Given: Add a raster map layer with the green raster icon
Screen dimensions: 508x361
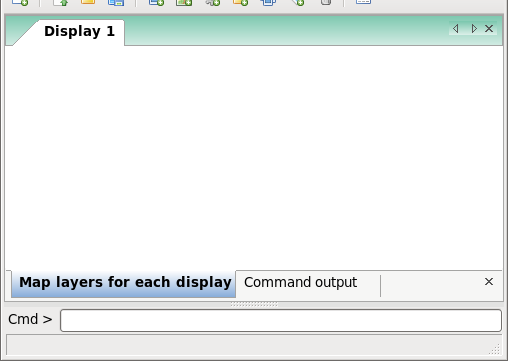Looking at the screenshot, I should point(184,2).
